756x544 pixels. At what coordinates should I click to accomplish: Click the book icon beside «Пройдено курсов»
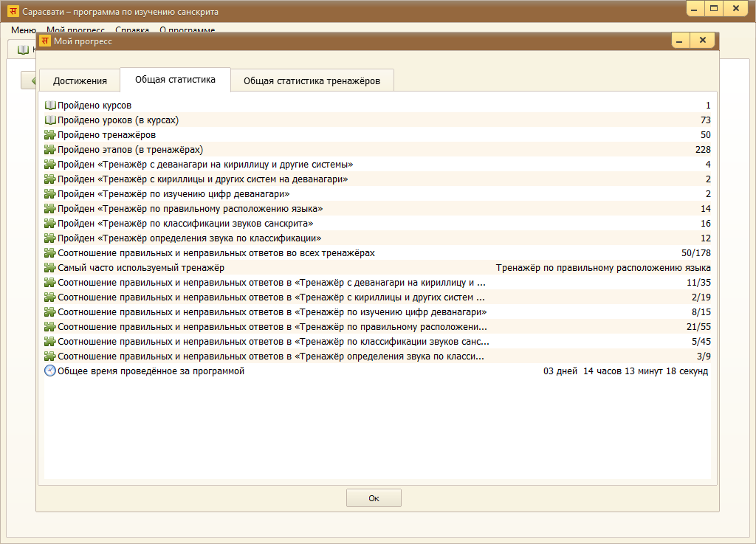tap(50, 106)
